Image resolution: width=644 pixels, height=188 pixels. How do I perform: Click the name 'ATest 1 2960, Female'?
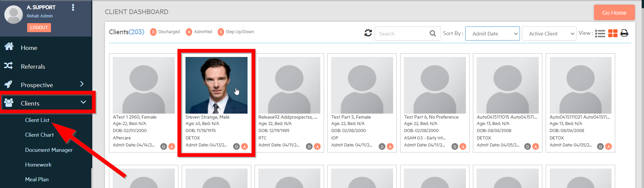[135, 117]
